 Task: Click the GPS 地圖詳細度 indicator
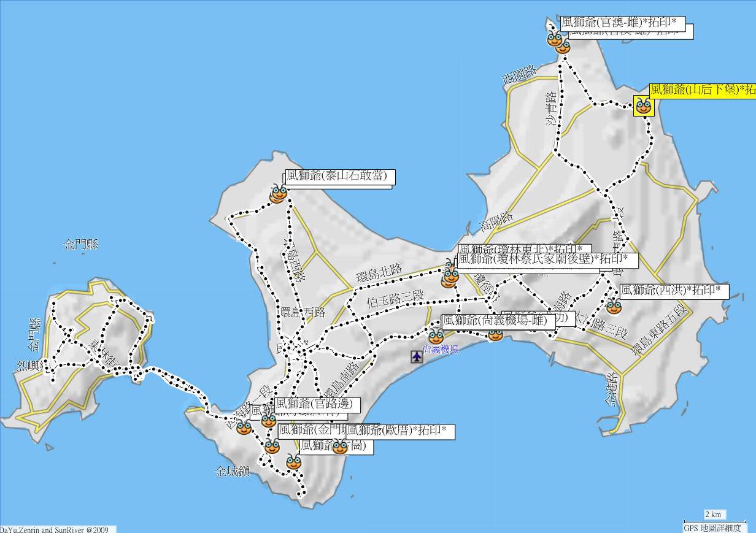(x=712, y=528)
